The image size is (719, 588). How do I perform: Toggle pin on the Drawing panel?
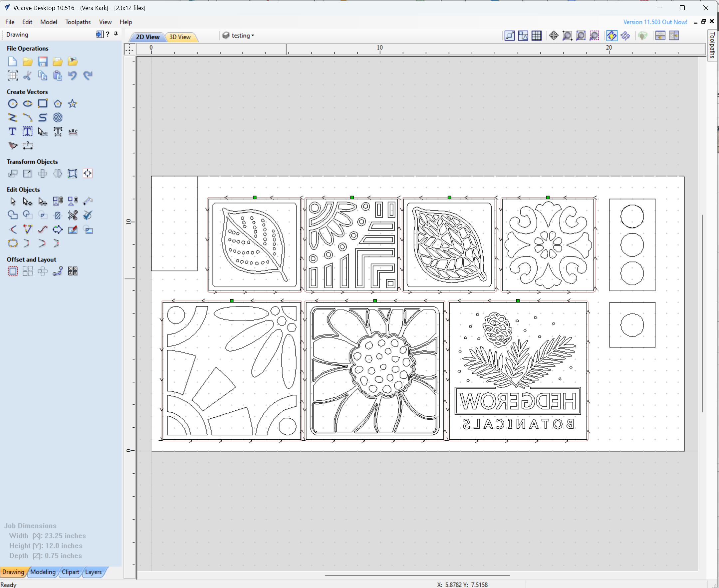(x=116, y=34)
